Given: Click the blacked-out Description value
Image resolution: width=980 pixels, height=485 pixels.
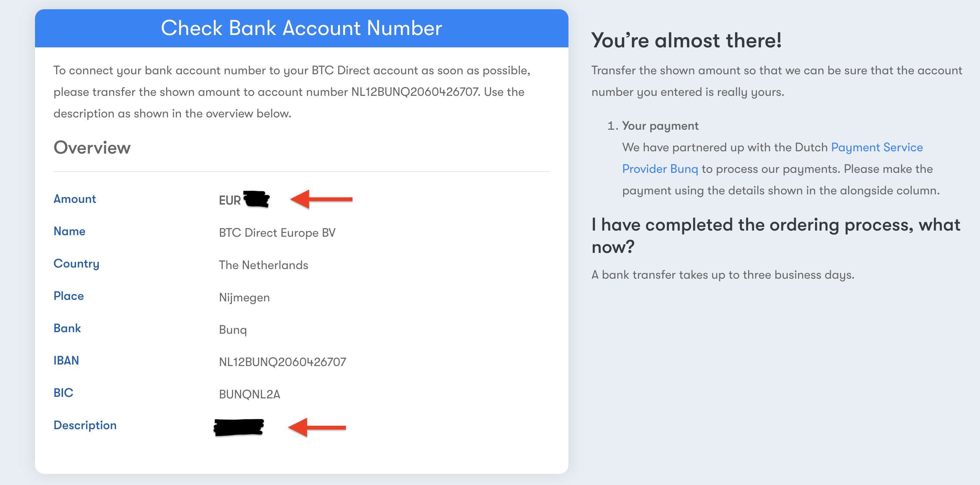Looking at the screenshot, I should pyautogui.click(x=239, y=427).
